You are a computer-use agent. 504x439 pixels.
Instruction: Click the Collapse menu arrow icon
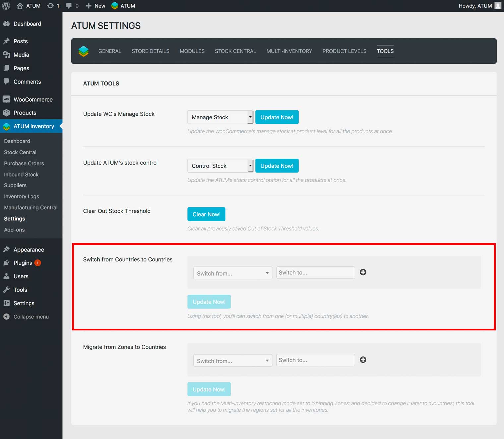6,317
